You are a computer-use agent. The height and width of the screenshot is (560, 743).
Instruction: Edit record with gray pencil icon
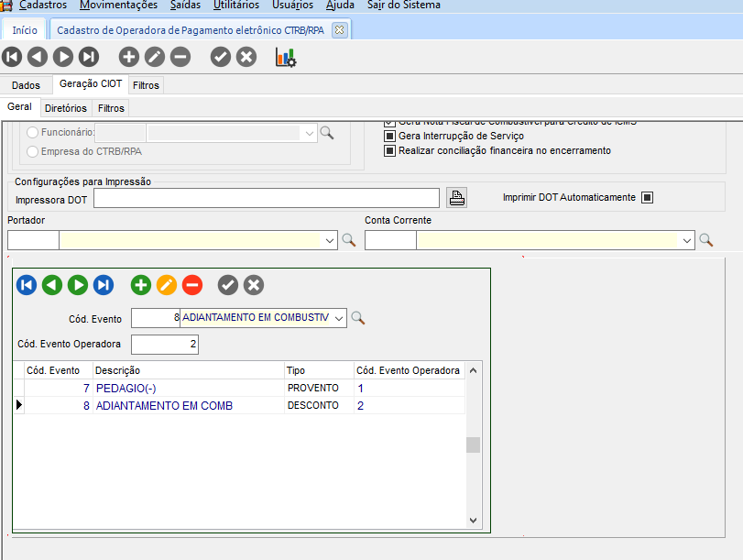(x=155, y=57)
